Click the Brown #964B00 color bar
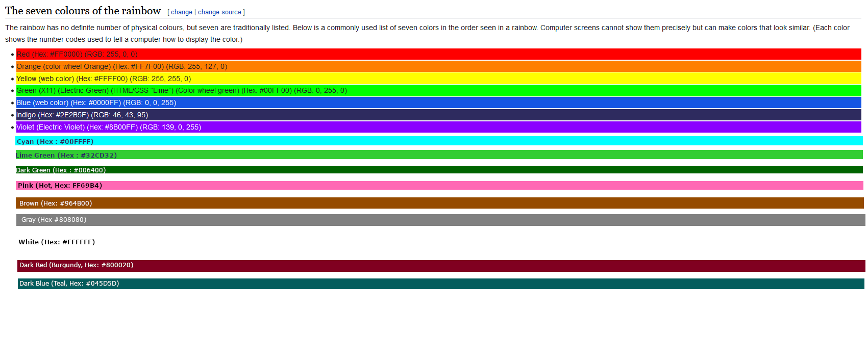 [440, 203]
